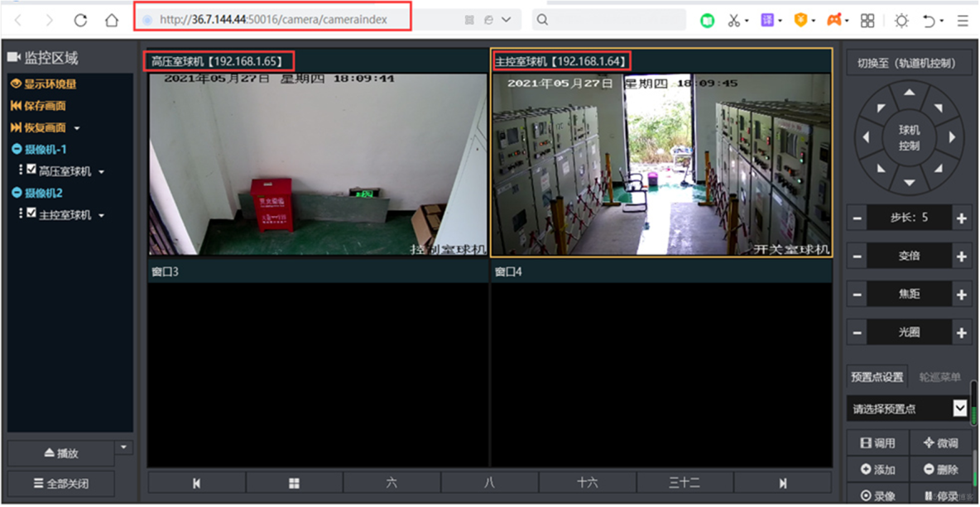Start recording with 录像 button
This screenshot has width=980, height=507.
[x=877, y=495]
